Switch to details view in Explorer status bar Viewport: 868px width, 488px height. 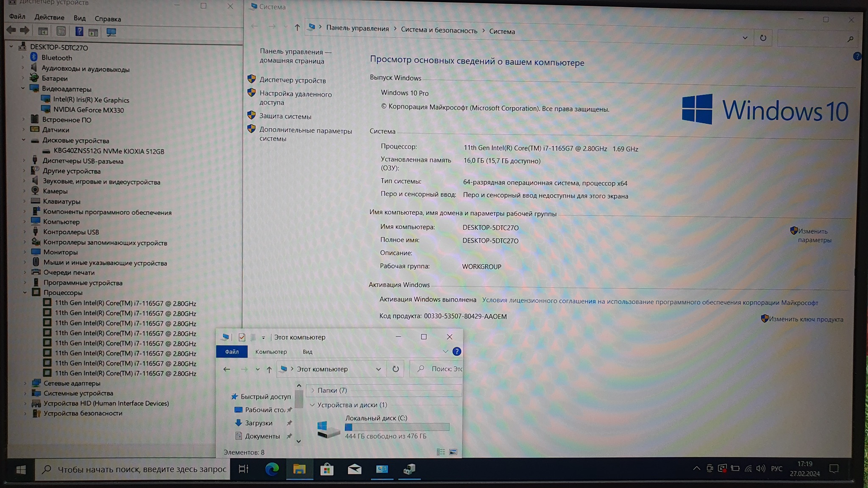click(441, 452)
